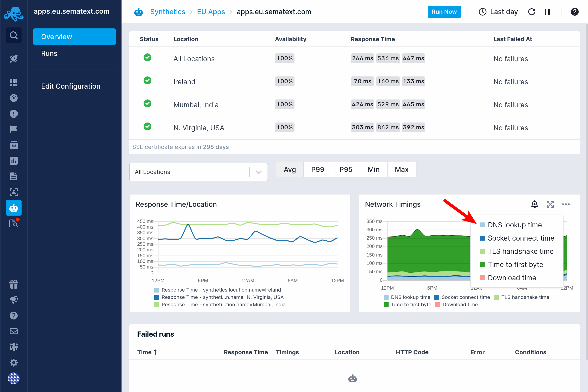Screen dimensions: 588x392
Task: Click the Overview menu item
Action: click(x=73, y=37)
